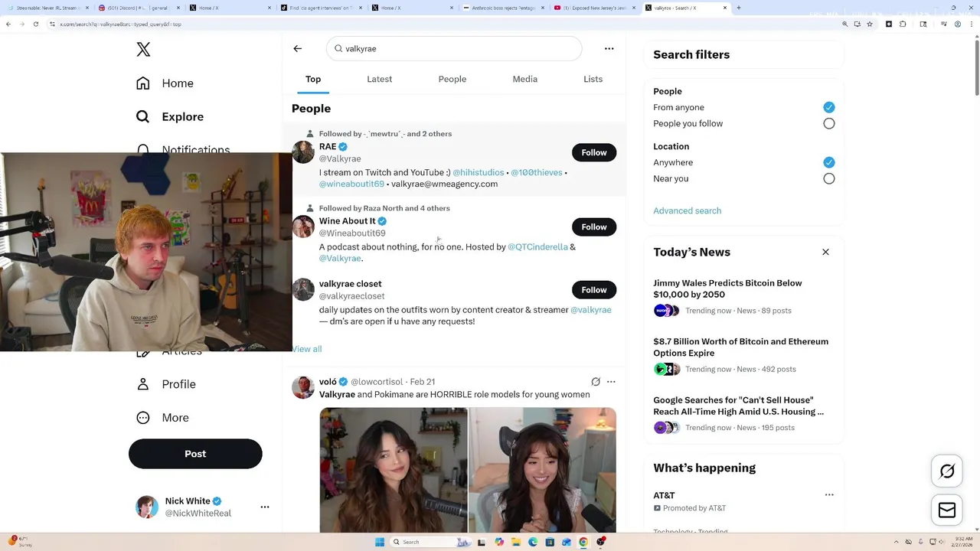Switch to the Top tab

[313, 79]
